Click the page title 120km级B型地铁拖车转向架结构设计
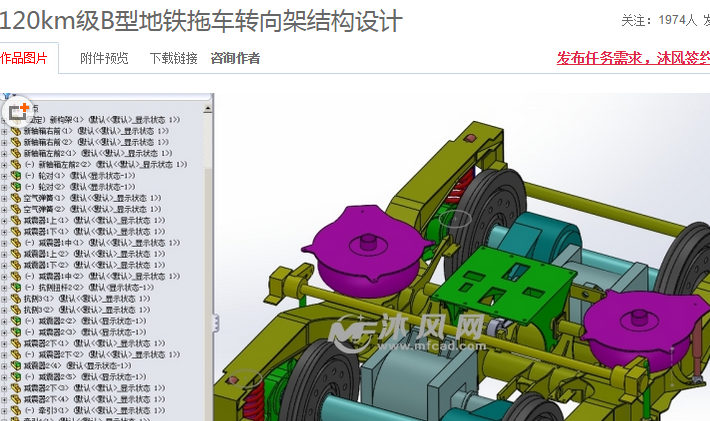 click(x=201, y=21)
